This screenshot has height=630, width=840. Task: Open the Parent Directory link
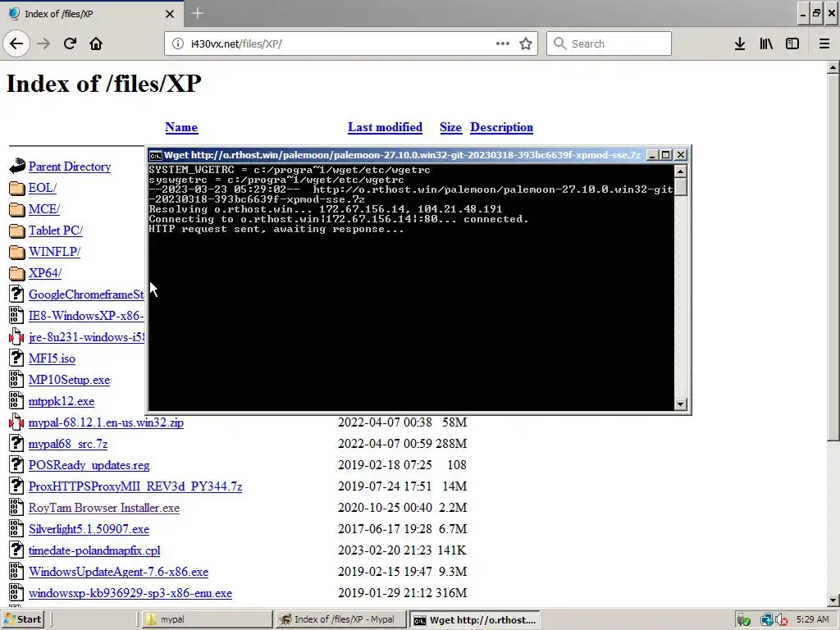[70, 167]
